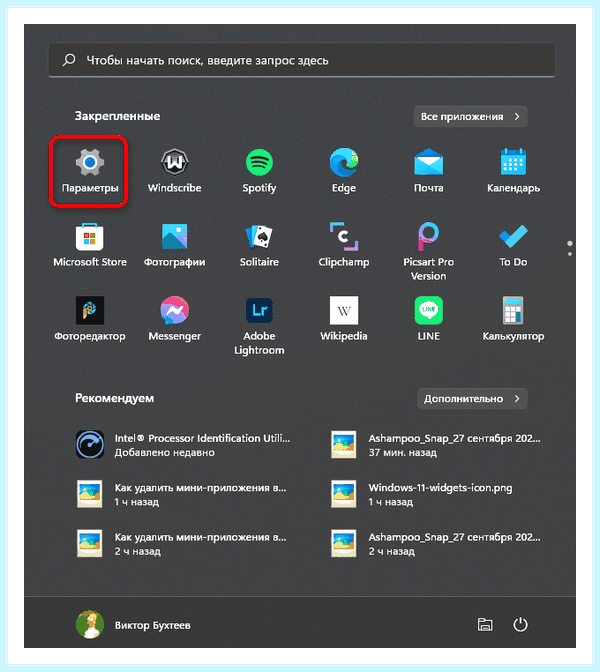Launch Microsoft Edge browser

click(344, 171)
